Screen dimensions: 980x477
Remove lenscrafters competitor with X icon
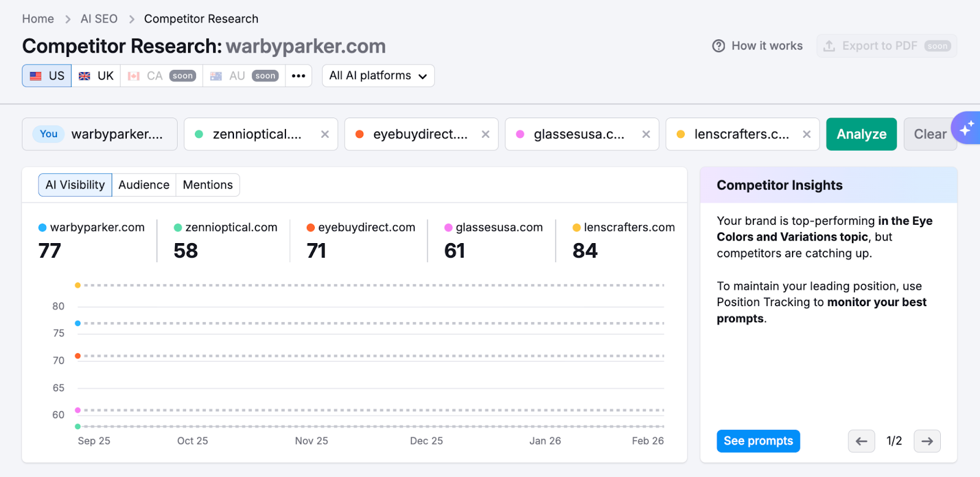tap(807, 134)
